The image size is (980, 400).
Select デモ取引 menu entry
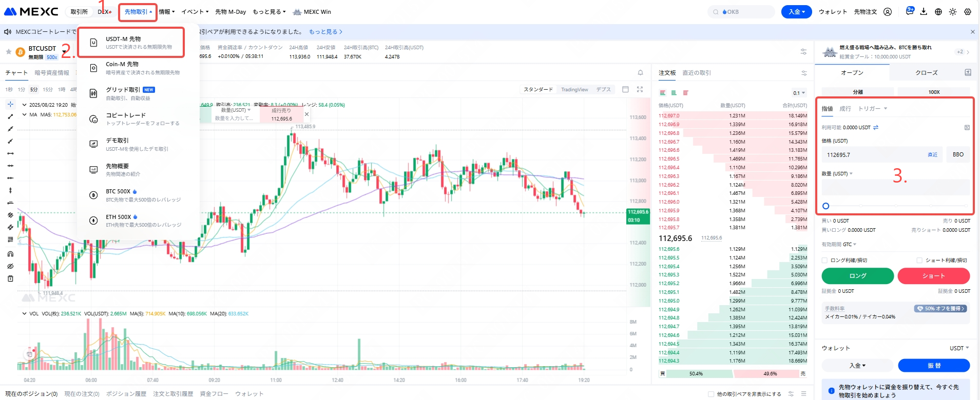tap(138, 145)
